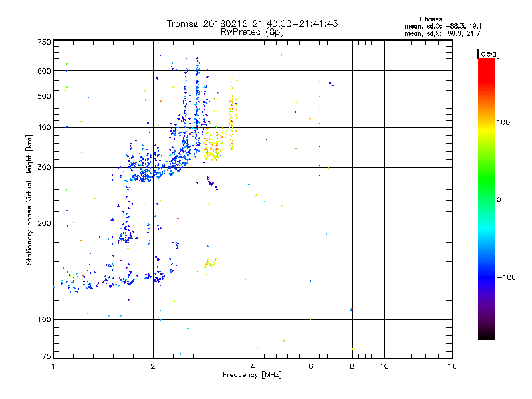Click the 10 MHz frequency tick label
The width and height of the screenshot is (532, 399).
tap(384, 366)
